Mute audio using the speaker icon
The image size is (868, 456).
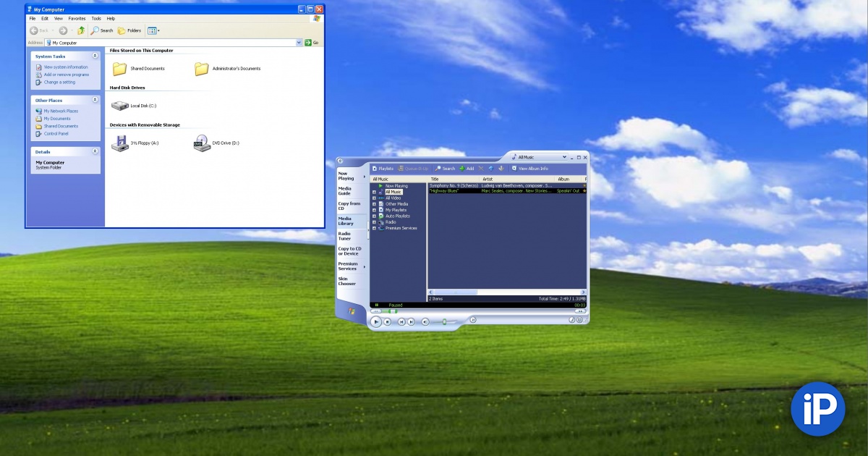(425, 321)
